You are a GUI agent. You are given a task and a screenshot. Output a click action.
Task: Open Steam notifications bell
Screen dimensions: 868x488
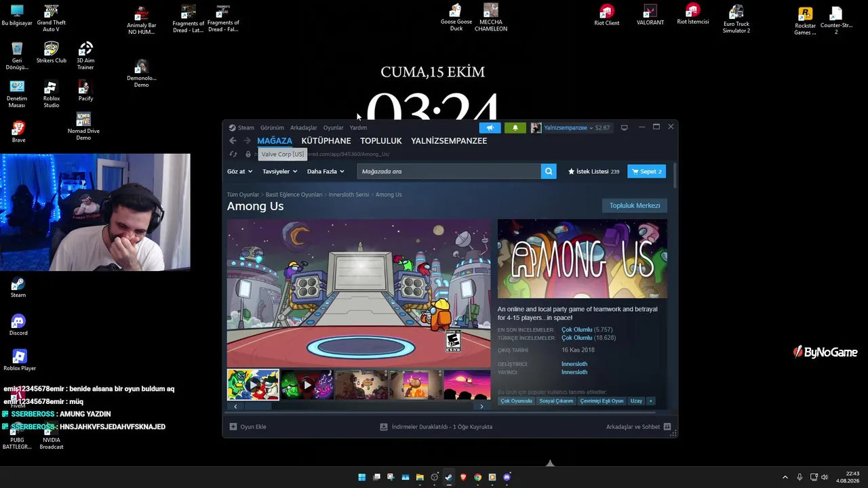click(x=515, y=127)
